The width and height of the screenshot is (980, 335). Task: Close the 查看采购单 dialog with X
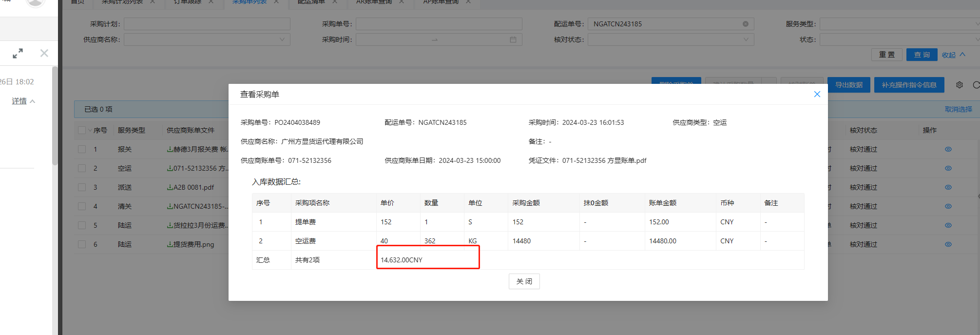[817, 94]
